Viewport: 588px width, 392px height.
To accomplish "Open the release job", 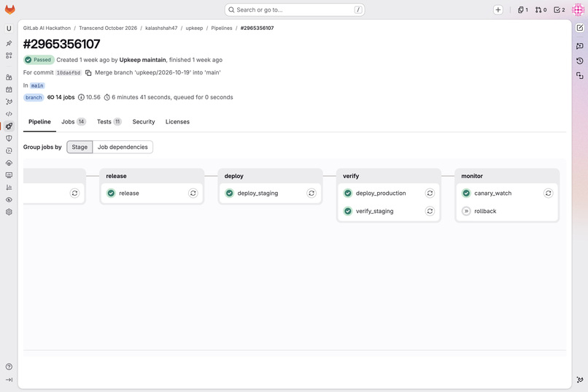I will pos(129,193).
